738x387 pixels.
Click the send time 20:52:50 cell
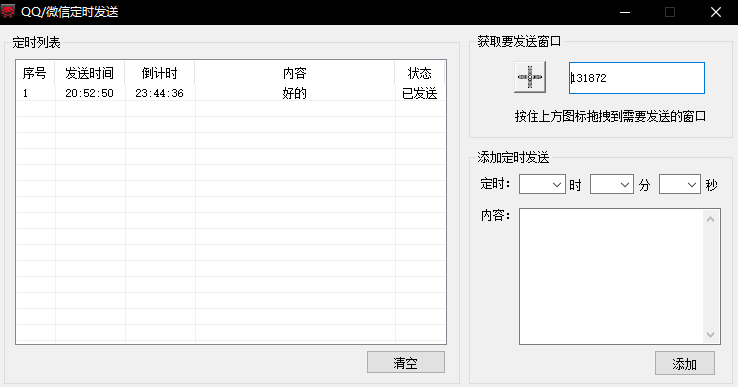(89, 93)
